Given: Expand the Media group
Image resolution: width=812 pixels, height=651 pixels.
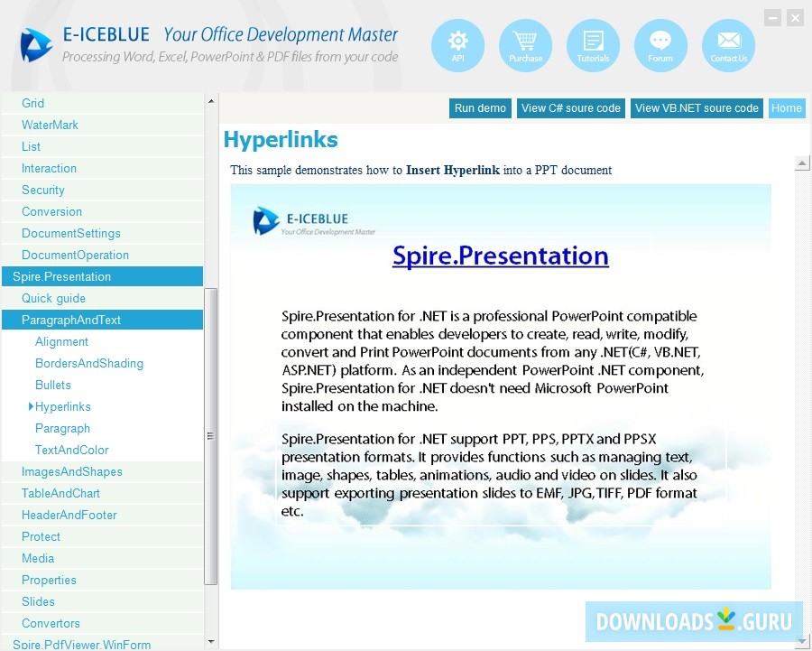Looking at the screenshot, I should point(103,559).
